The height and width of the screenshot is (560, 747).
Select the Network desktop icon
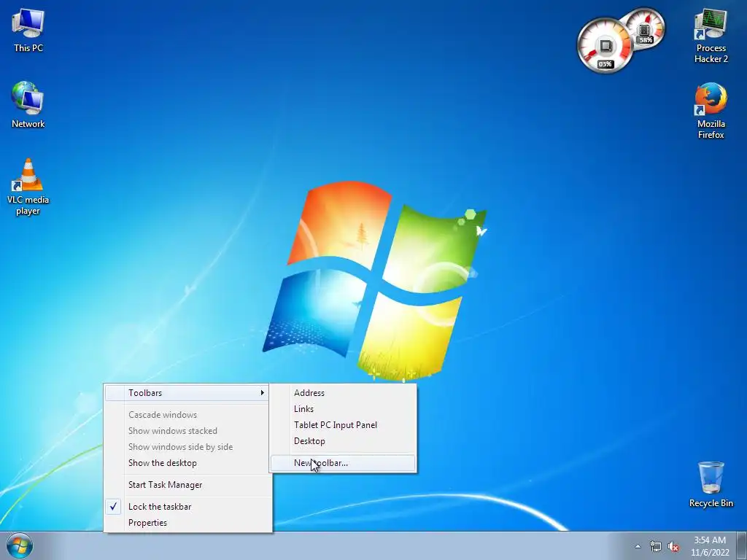[28, 105]
